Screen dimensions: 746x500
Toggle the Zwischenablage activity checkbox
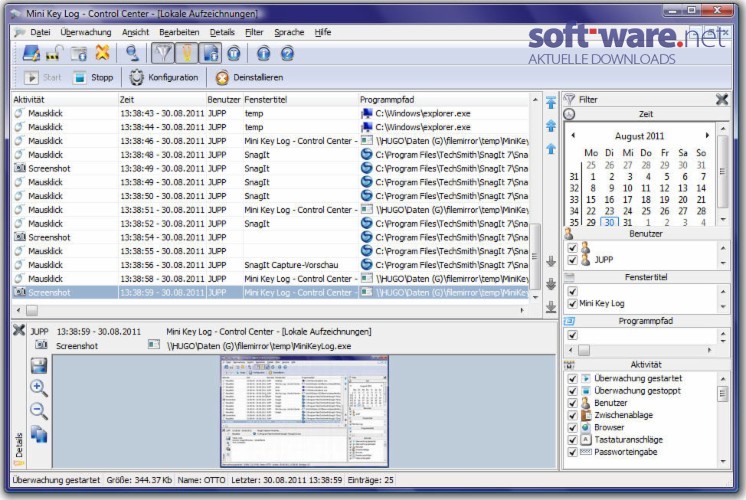(572, 415)
